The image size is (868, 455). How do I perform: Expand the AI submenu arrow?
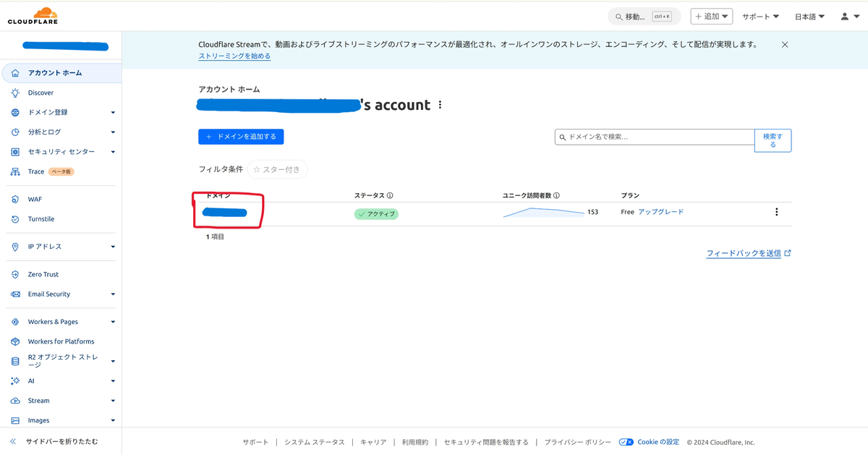113,381
